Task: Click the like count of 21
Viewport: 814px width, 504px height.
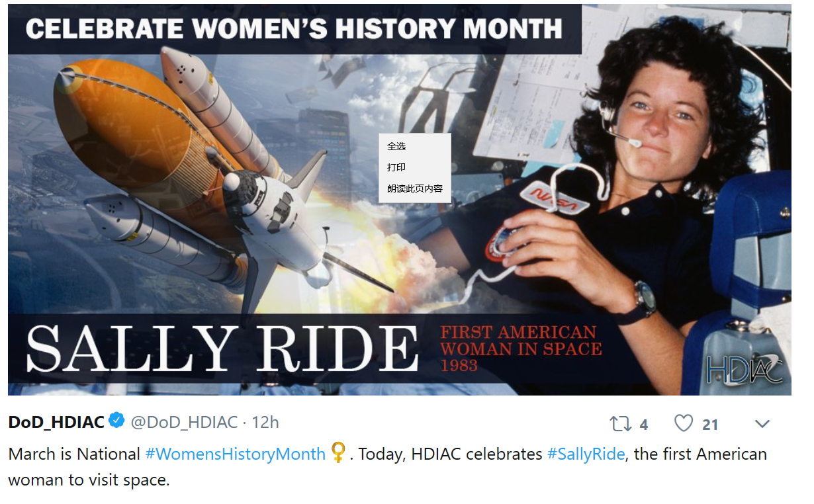Action: tap(710, 424)
